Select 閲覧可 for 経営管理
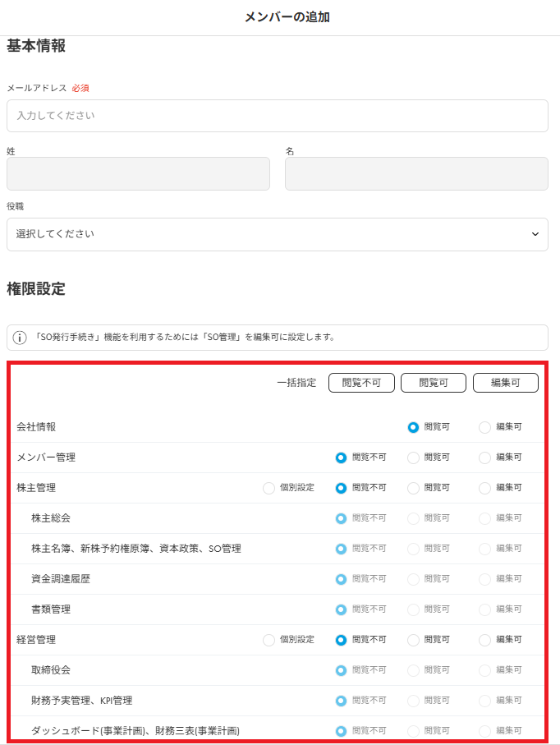This screenshot has width=560, height=745. tap(413, 640)
